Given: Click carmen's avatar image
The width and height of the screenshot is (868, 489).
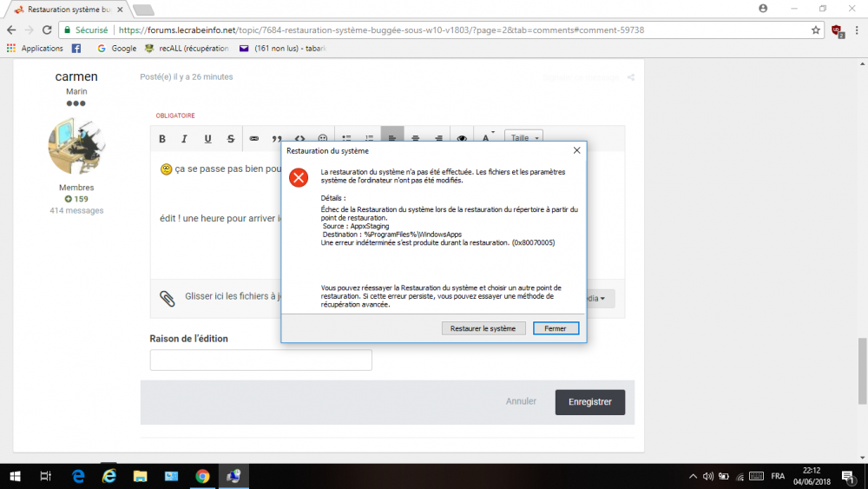Looking at the screenshot, I should 76,146.
